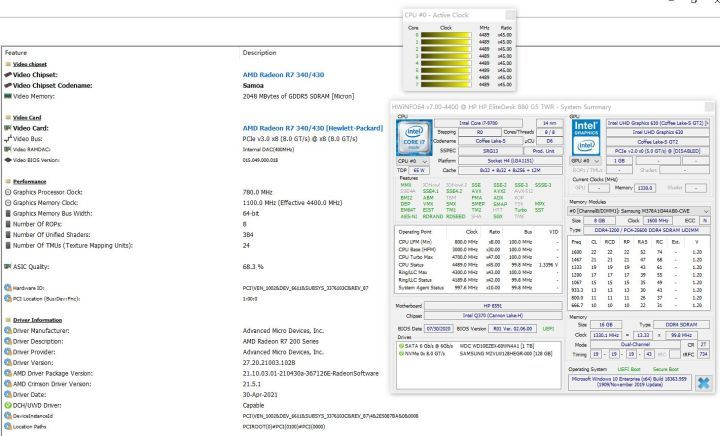Image resolution: width=720 pixels, height=436 pixels.
Task: Click the Intel Core i7 CPU logo
Action: tap(414, 138)
